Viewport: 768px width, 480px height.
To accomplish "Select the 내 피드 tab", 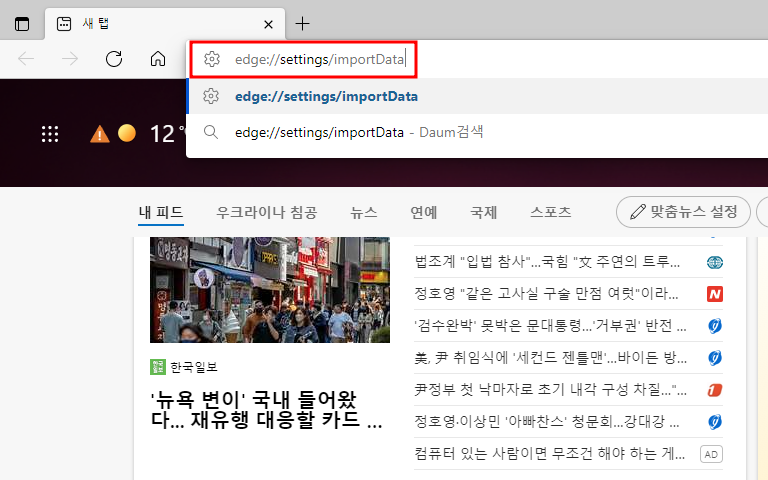I will tap(161, 212).
